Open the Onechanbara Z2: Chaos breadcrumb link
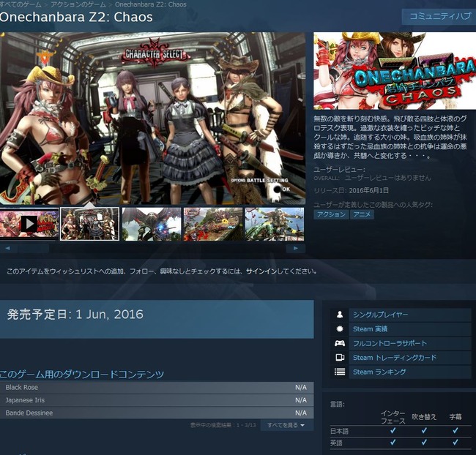This screenshot has width=476, height=455. coord(151,4)
